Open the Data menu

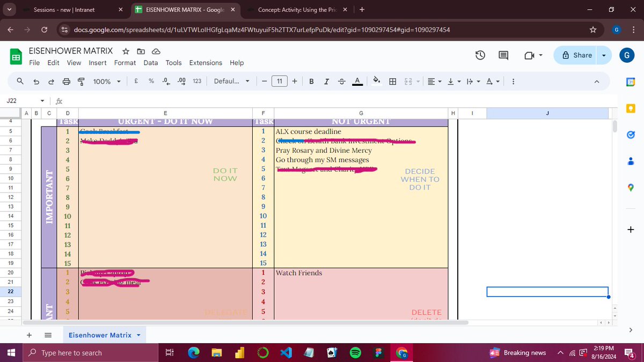pos(151,63)
